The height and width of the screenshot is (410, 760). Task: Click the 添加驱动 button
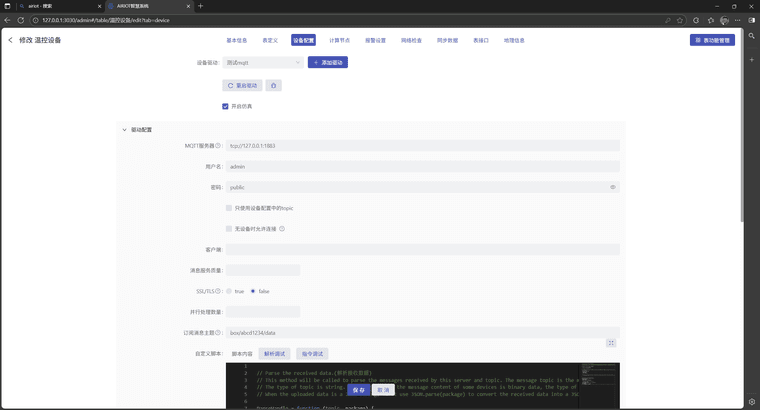(328, 63)
